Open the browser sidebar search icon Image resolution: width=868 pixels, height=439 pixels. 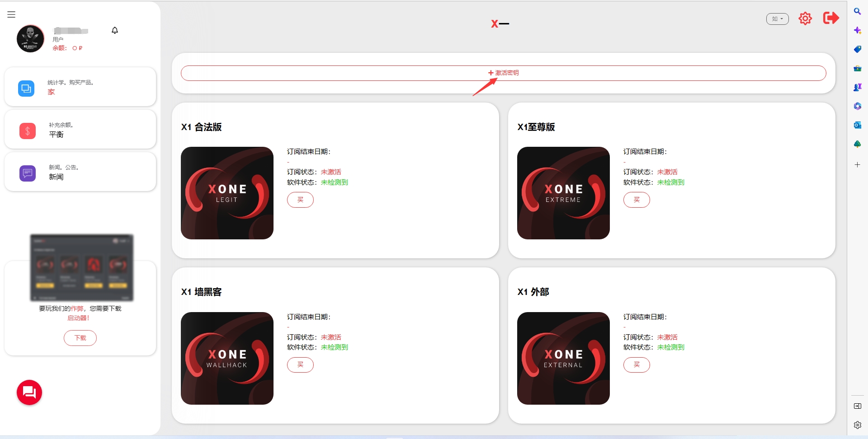[x=857, y=11]
